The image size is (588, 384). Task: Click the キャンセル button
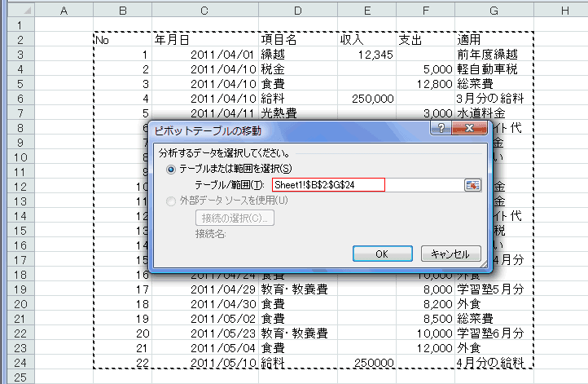[x=450, y=254]
